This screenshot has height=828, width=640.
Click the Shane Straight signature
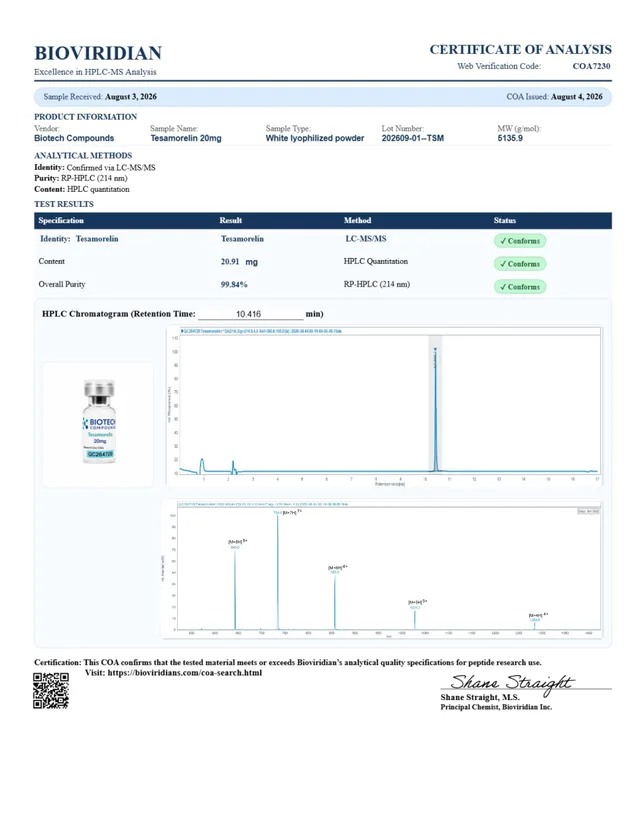511,683
